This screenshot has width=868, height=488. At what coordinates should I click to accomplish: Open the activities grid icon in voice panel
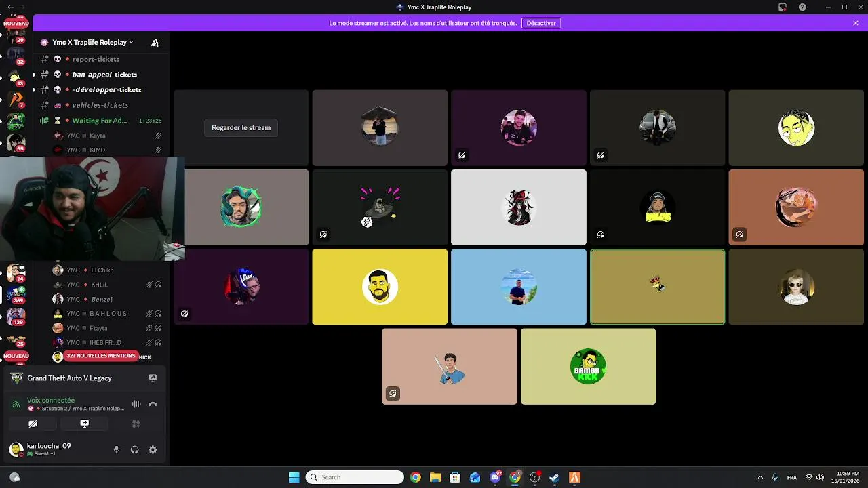pyautogui.click(x=136, y=424)
